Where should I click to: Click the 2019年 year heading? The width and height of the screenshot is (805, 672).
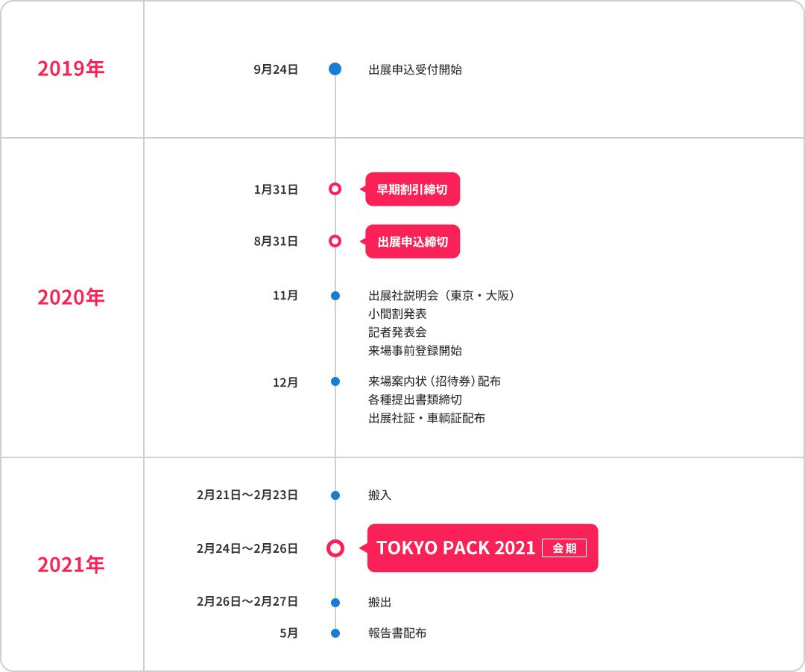click(x=71, y=69)
